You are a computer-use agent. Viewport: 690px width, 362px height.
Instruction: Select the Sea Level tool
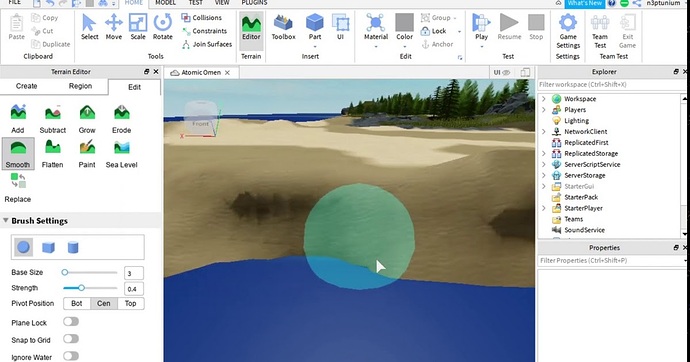[121, 154]
